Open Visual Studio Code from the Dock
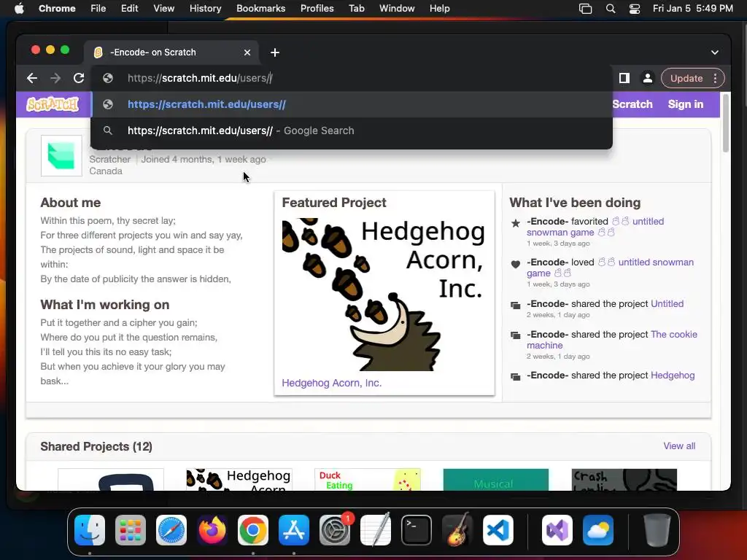This screenshot has width=747, height=560. tap(498, 530)
